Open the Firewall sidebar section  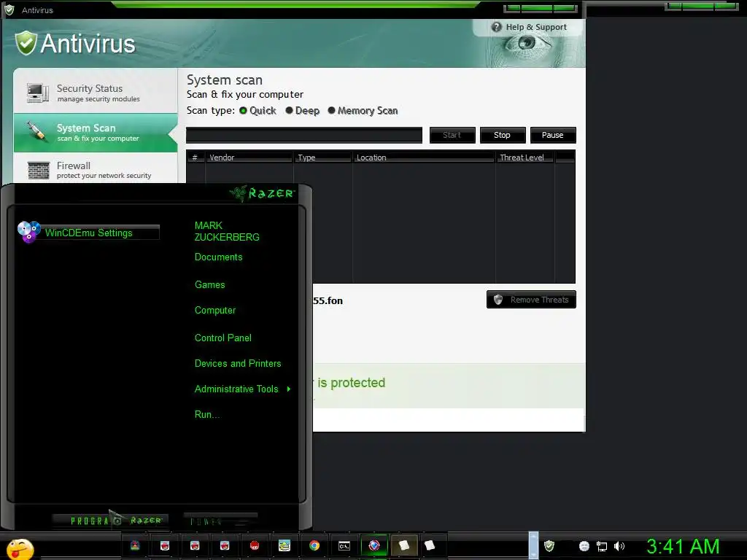click(x=96, y=169)
